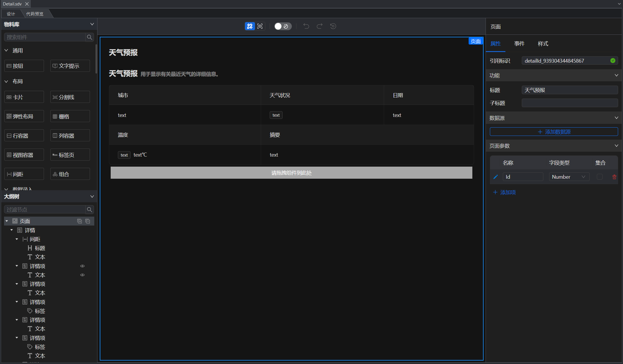Image resolution: width=623 pixels, height=364 pixels.
Task: Click the 请拖拽组件到此处 drop area
Action: point(291,173)
